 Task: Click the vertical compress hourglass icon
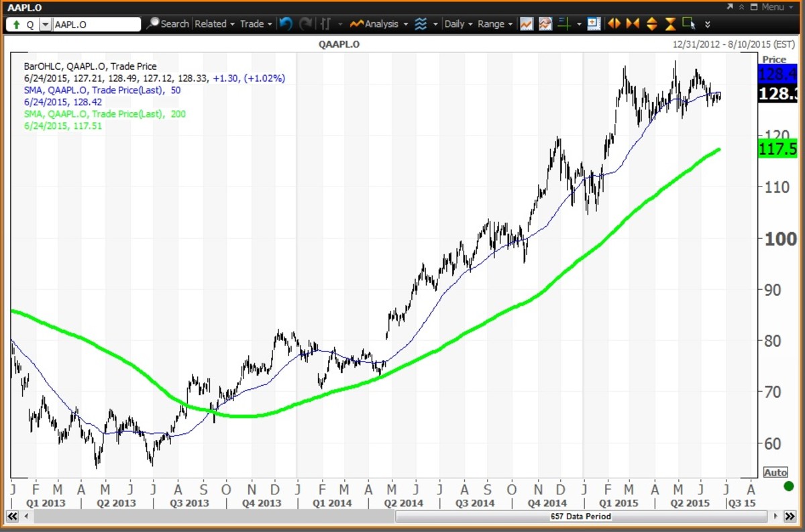point(670,23)
